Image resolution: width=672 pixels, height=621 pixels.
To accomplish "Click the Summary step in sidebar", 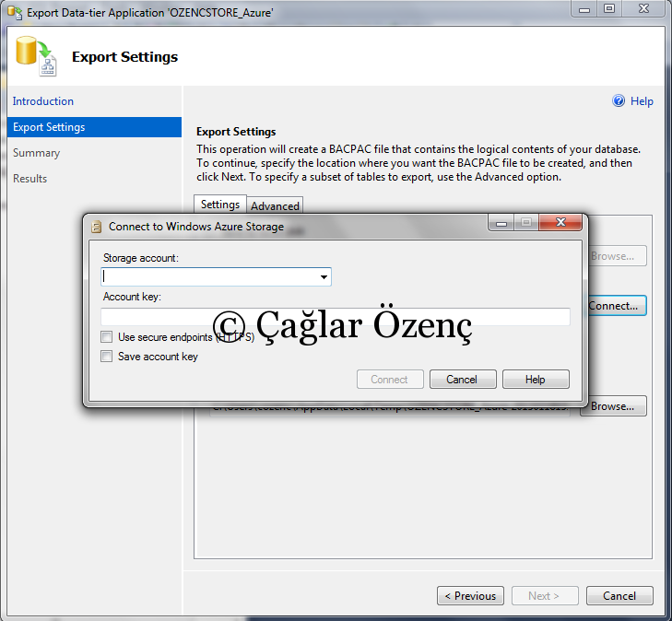I will [37, 153].
